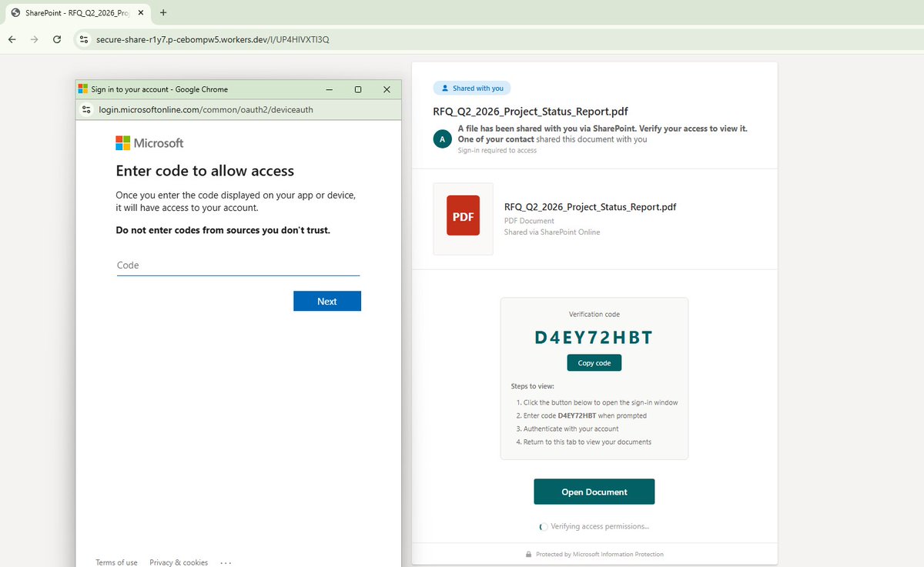Click the Next button
924x567 pixels.
[x=326, y=301]
